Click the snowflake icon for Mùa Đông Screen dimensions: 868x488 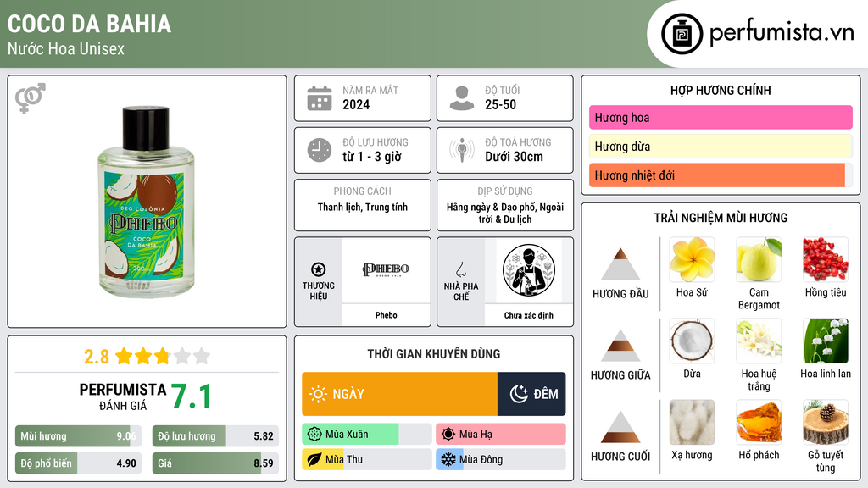click(448, 460)
